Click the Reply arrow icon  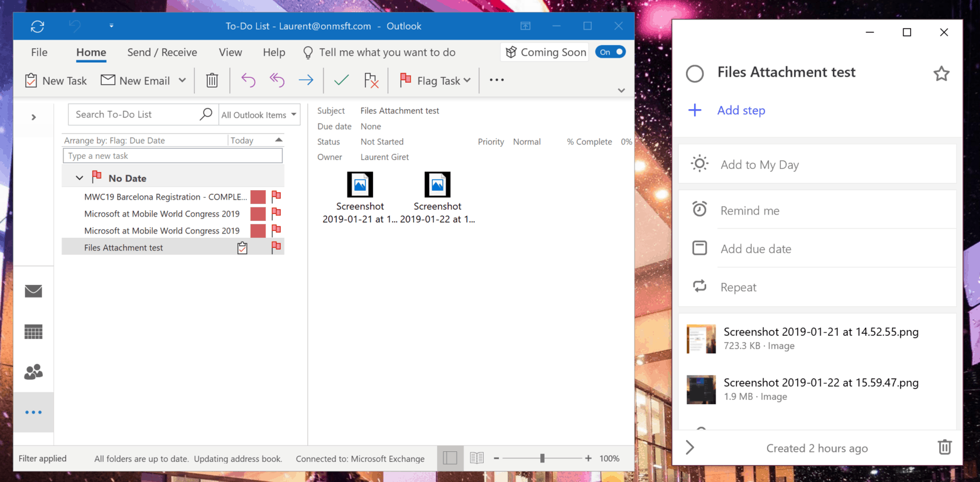pyautogui.click(x=248, y=80)
